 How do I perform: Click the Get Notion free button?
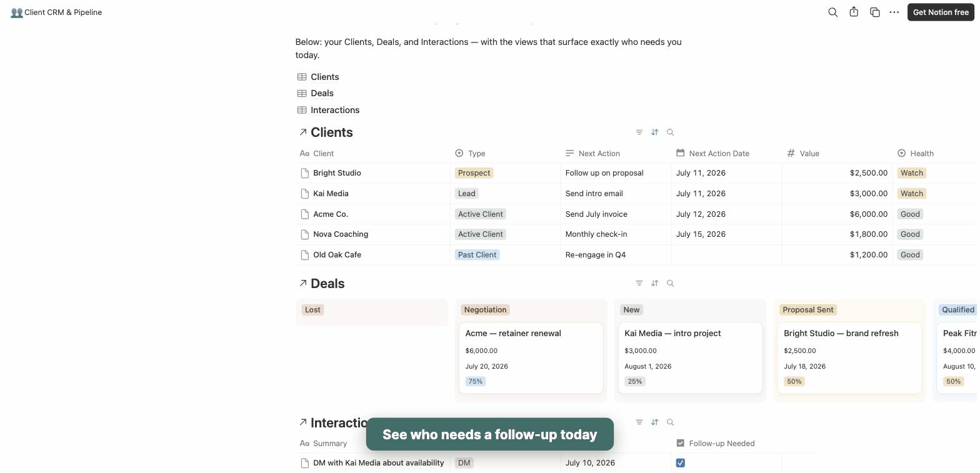tap(941, 12)
